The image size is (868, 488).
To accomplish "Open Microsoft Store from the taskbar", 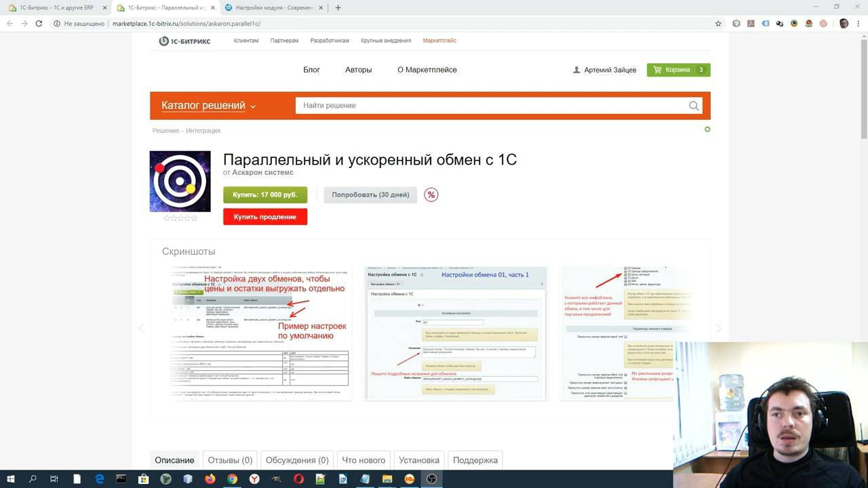I will pos(143,479).
